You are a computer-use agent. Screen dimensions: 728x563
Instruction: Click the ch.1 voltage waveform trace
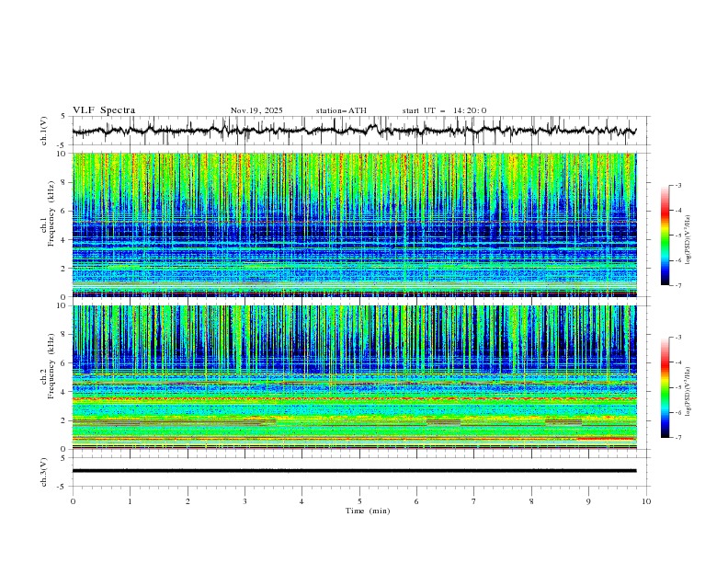354,131
